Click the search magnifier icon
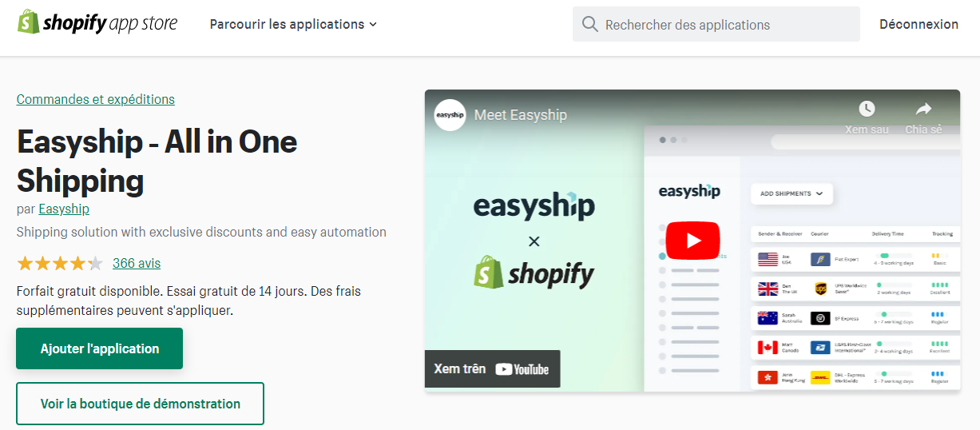 point(590,24)
